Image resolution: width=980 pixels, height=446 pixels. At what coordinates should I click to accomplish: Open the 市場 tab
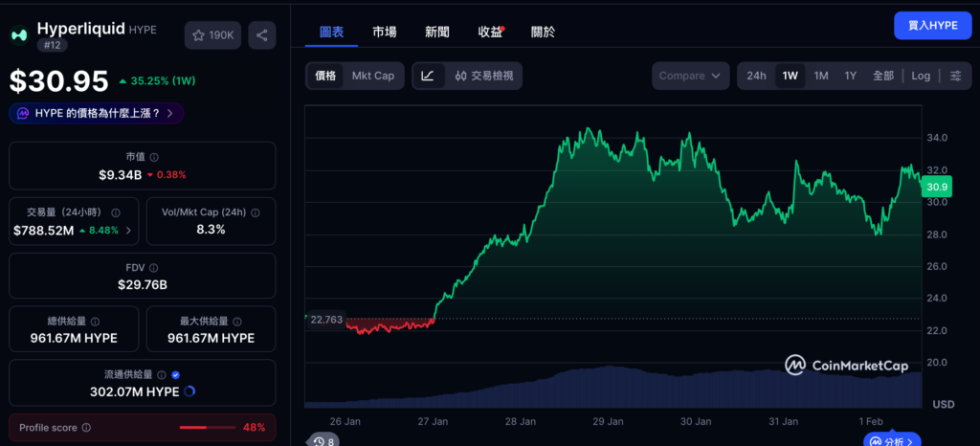tap(385, 33)
